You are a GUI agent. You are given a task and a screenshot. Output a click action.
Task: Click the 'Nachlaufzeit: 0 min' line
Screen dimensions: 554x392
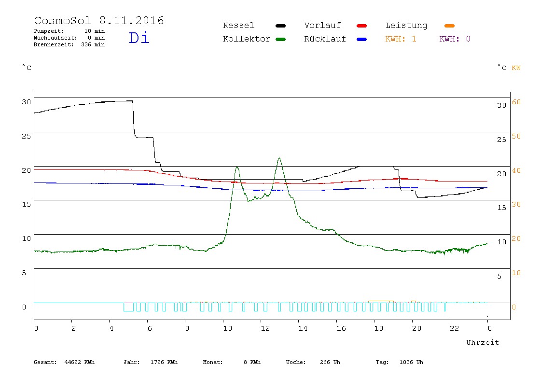(x=69, y=38)
